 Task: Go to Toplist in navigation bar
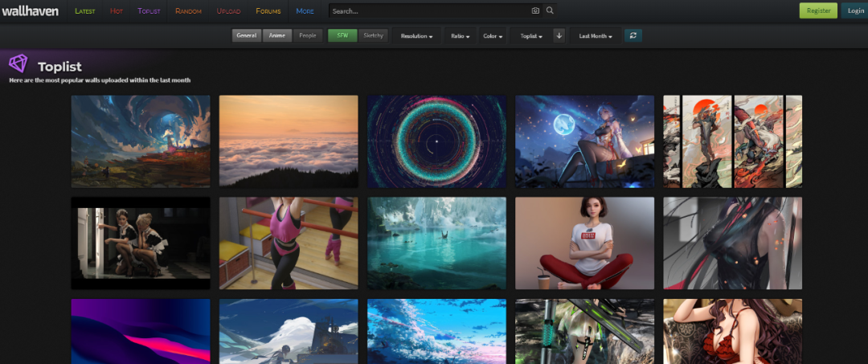click(x=149, y=11)
